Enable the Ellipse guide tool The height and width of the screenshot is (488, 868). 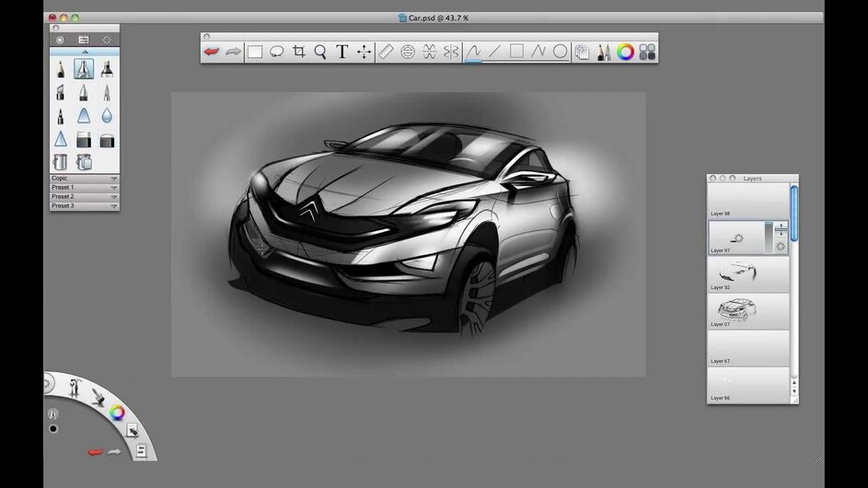[408, 52]
